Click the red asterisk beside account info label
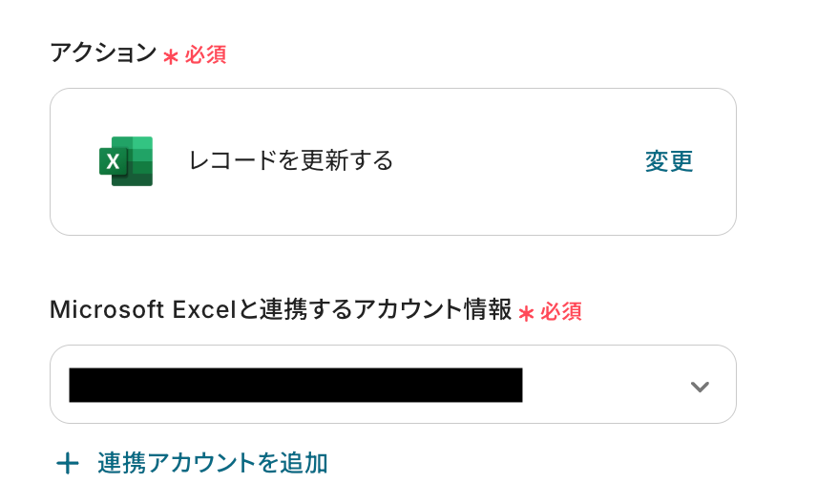This screenshot has width=838, height=504. (526, 312)
